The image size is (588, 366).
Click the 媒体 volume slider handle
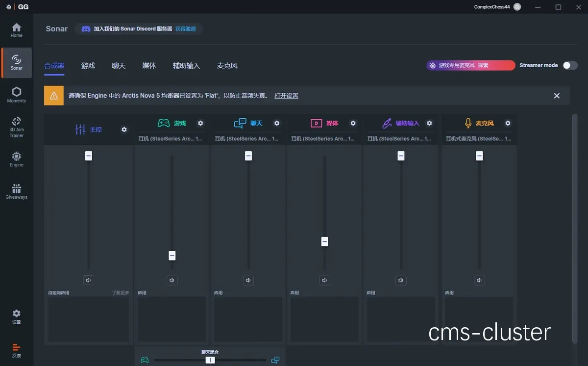tap(325, 241)
